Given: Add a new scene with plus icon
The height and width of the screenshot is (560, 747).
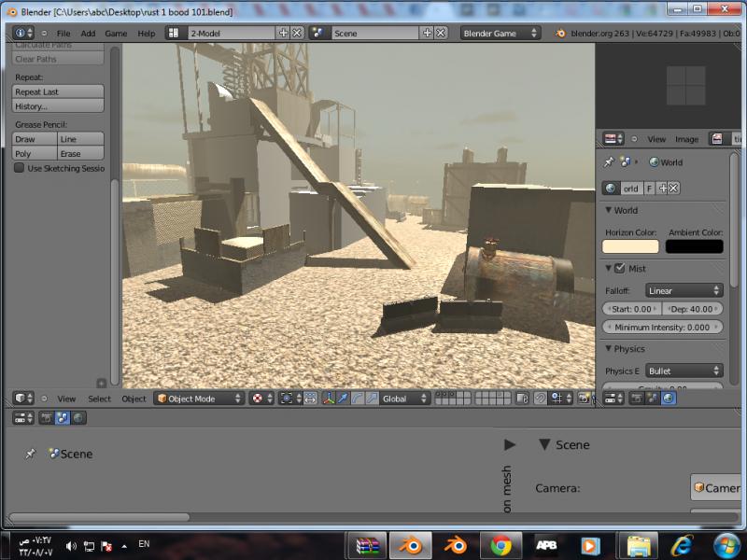Looking at the screenshot, I should pos(428,33).
